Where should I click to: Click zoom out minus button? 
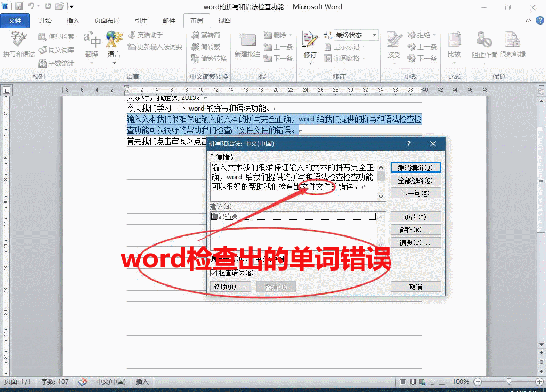(478, 382)
